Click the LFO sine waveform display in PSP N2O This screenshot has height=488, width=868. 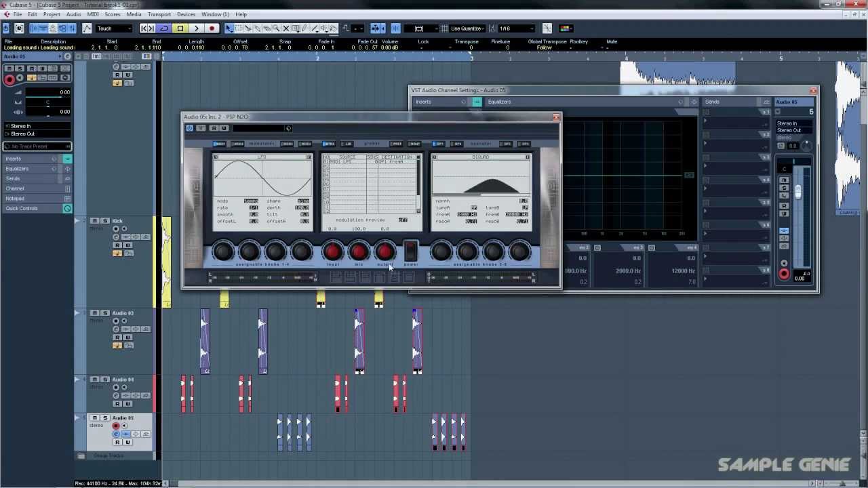click(262, 178)
